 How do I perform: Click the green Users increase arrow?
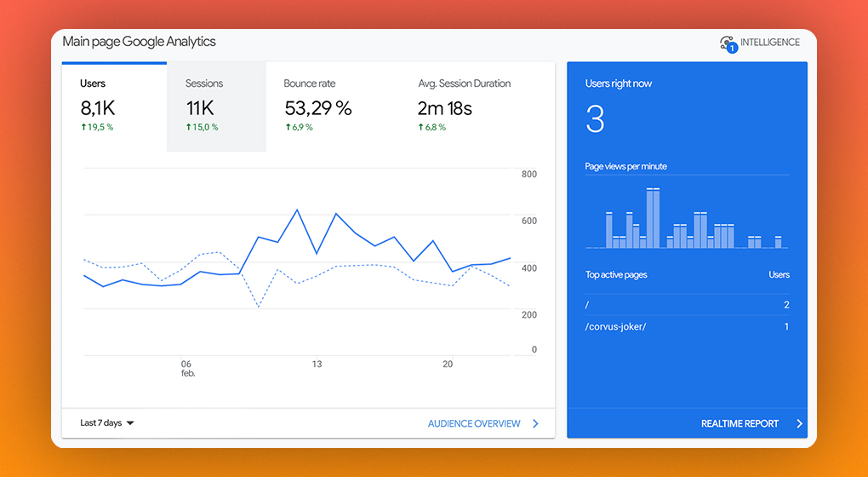83,127
